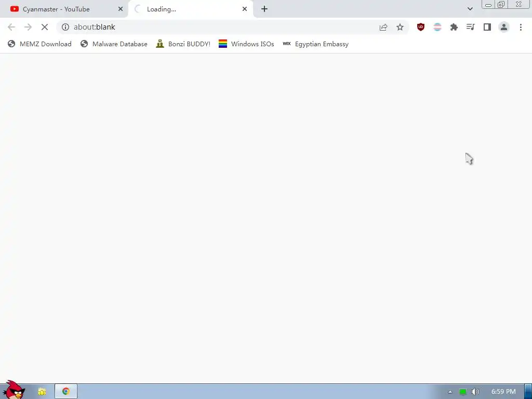Expand the tab search dropdown arrow

point(470,9)
